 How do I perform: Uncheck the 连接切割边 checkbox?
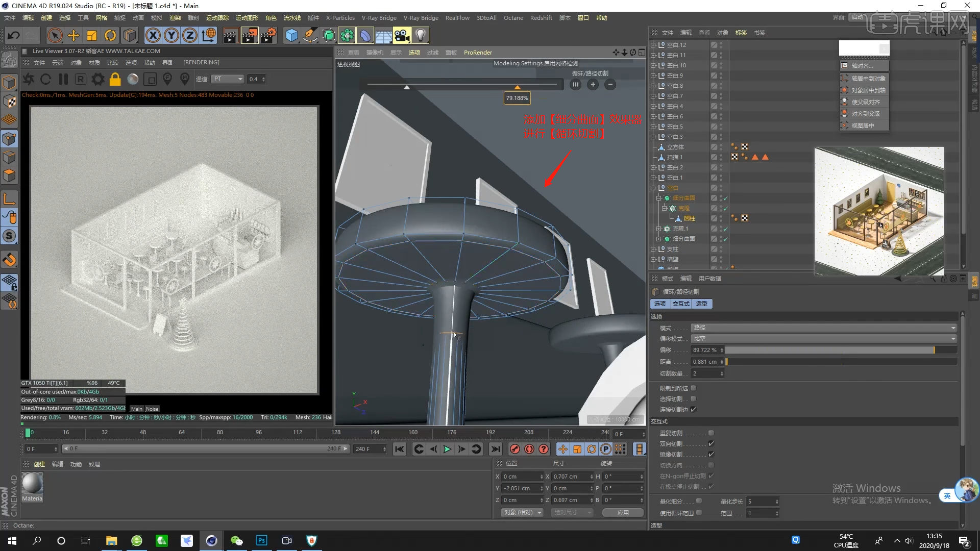(x=693, y=410)
